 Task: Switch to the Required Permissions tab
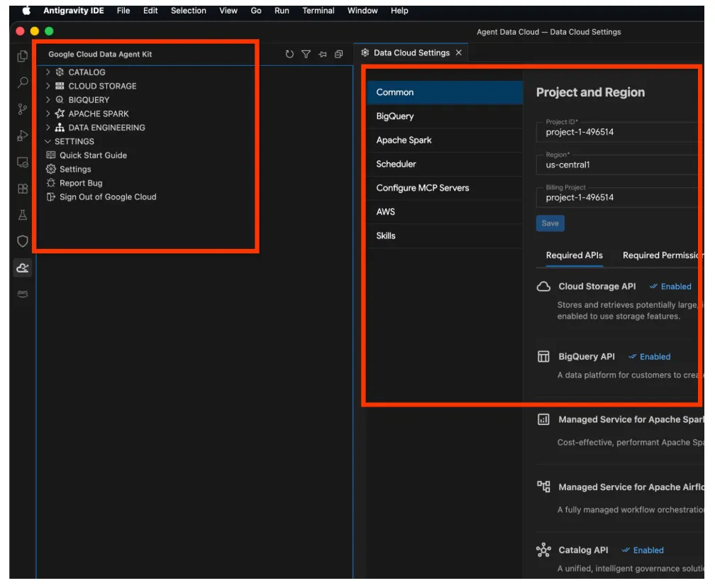pos(663,256)
